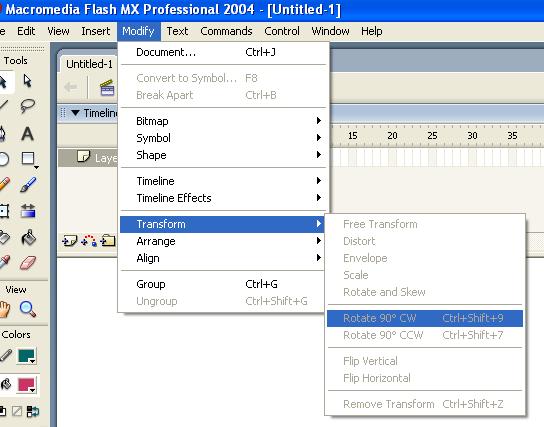
Task: Select the Text tool
Action: (x=27, y=134)
